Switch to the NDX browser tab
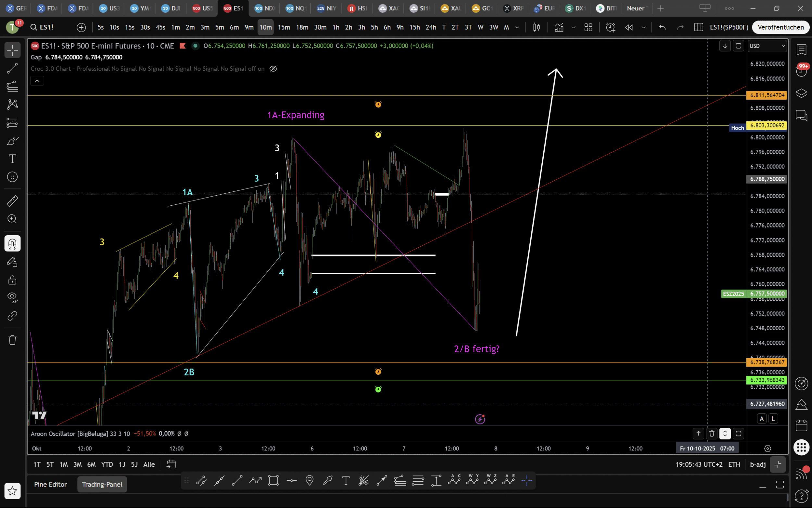The image size is (812, 508). click(x=264, y=8)
